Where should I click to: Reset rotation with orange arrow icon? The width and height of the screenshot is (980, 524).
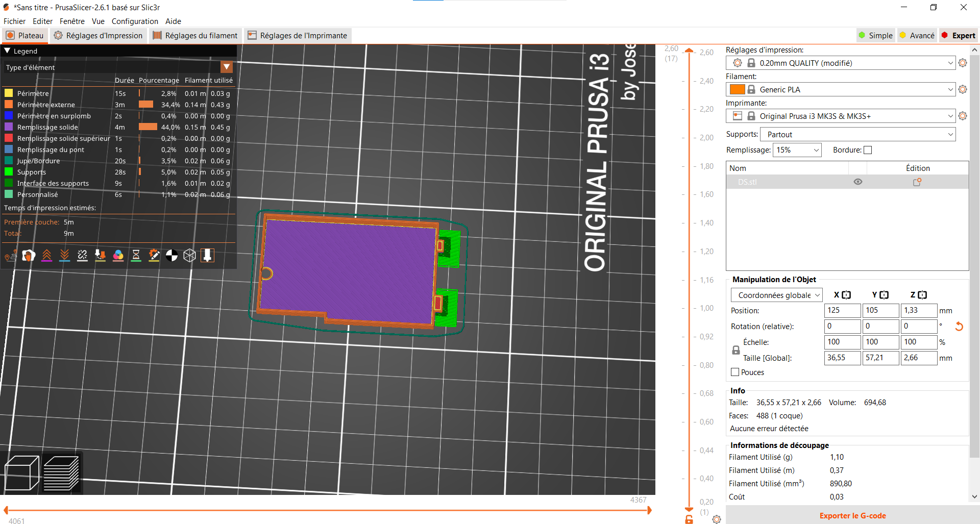click(959, 327)
